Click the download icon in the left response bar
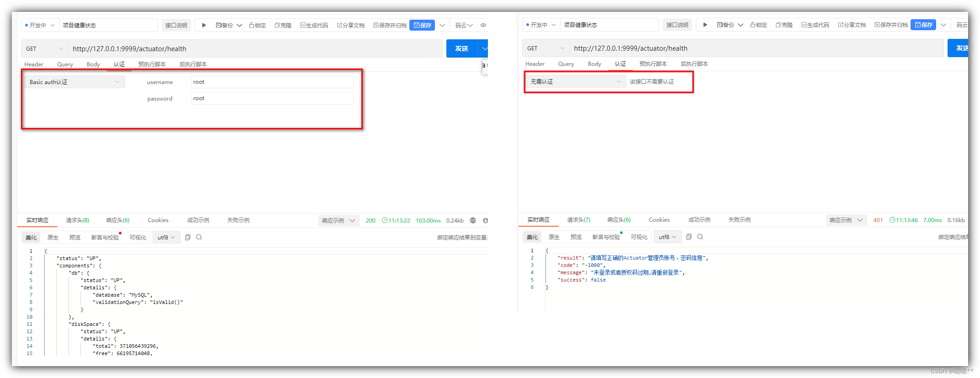Viewport: 980px width, 378px height. [485, 220]
